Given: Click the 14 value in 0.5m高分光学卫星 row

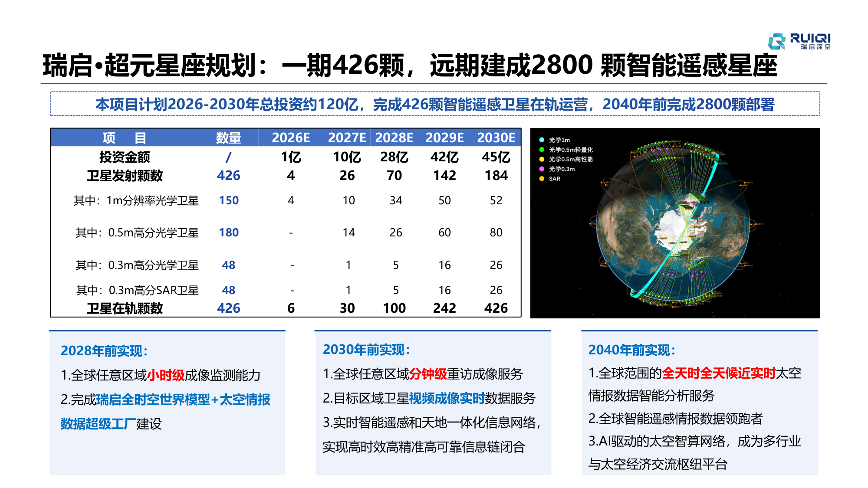Looking at the screenshot, I should (349, 233).
